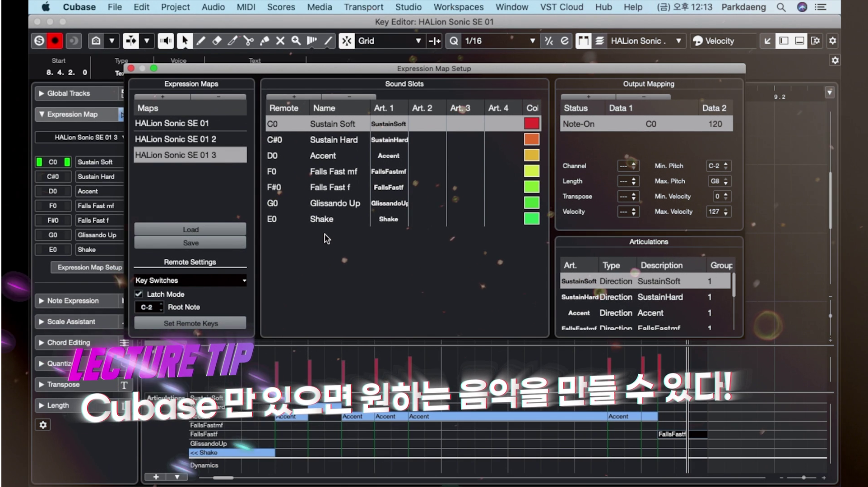Click the Set Remote Keys button
This screenshot has width=868, height=487.
click(x=190, y=323)
